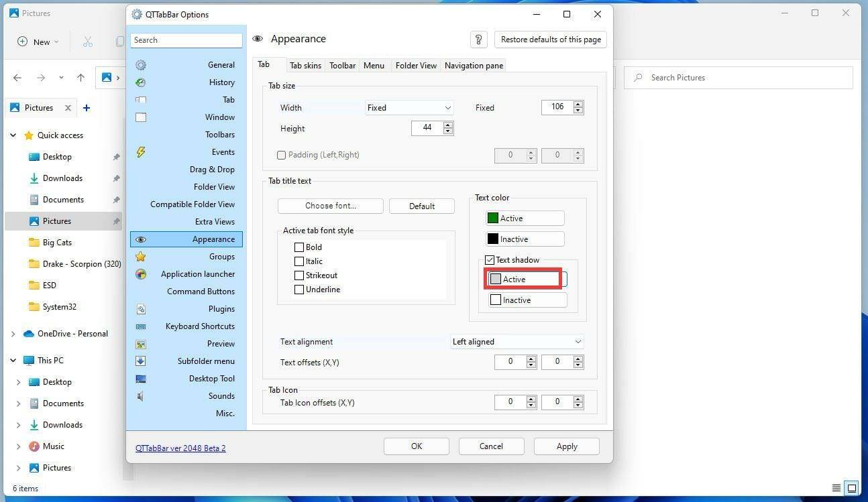Click the keyboard icon for Keyboard Shortcuts
The image size is (868, 502).
pos(141,326)
